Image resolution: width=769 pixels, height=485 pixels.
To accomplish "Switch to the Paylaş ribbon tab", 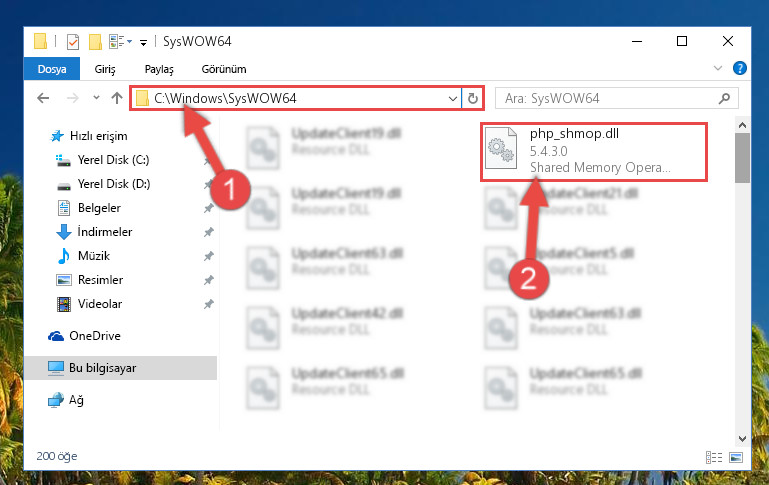I will (x=159, y=69).
